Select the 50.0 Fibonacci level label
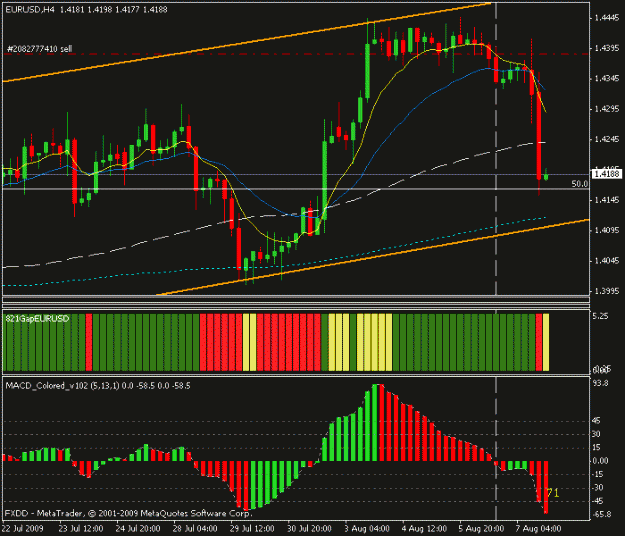The image size is (625, 536). click(x=580, y=184)
